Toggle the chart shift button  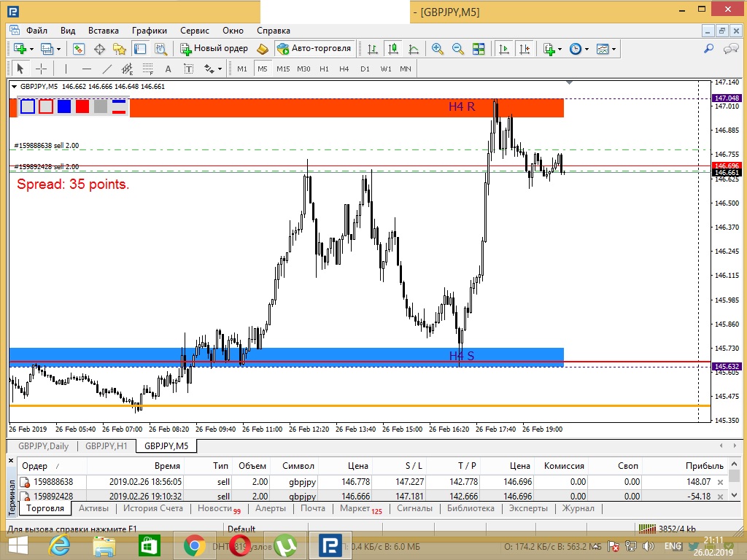pos(524,49)
